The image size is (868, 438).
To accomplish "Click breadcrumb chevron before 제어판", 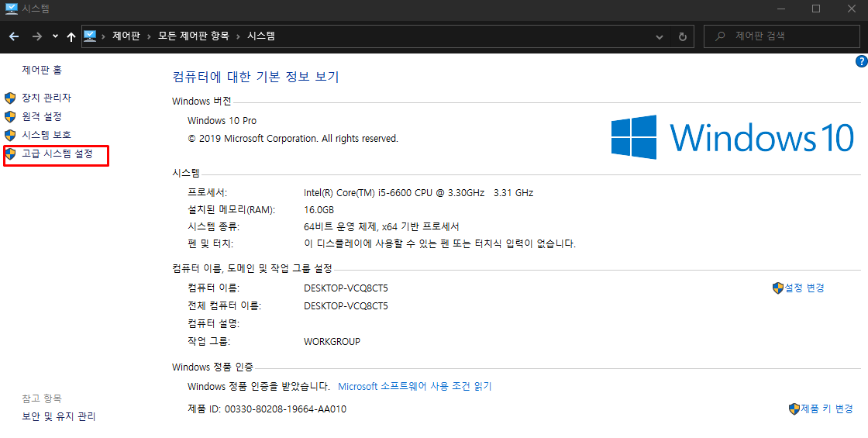I will click(x=104, y=36).
